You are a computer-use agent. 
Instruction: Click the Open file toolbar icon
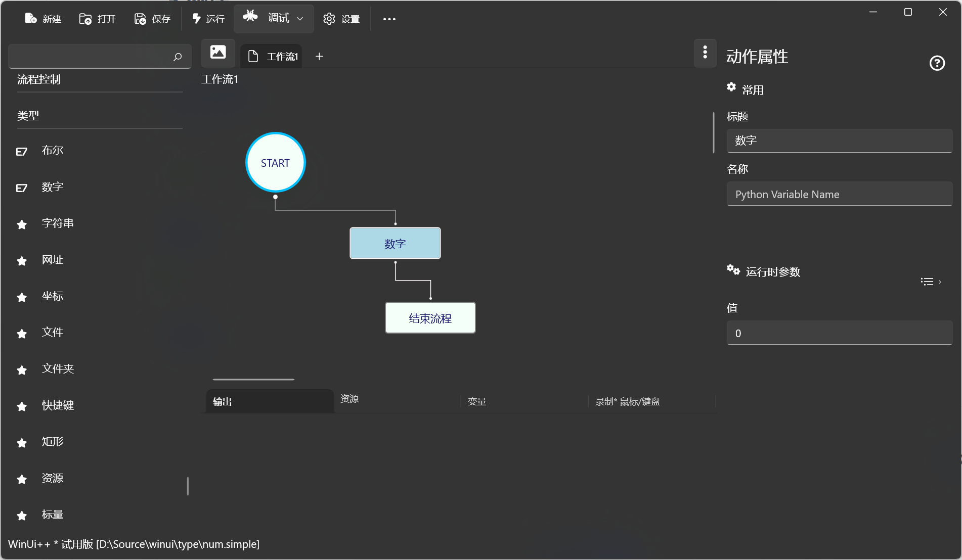(x=85, y=19)
